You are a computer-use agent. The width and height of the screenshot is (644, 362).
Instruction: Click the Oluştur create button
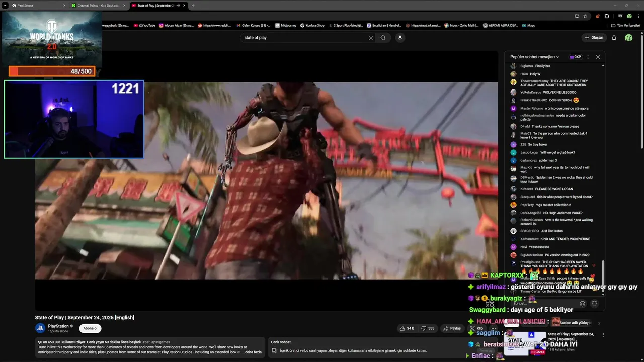594,38
